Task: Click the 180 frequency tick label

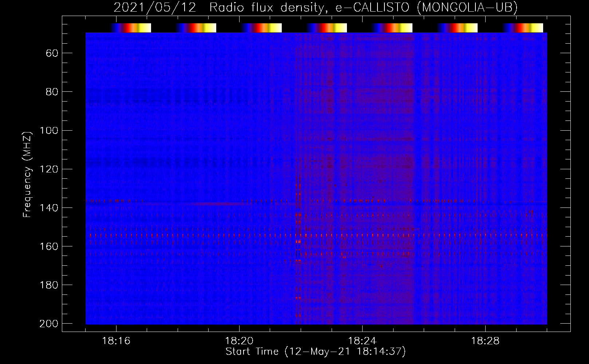Action: [49, 285]
